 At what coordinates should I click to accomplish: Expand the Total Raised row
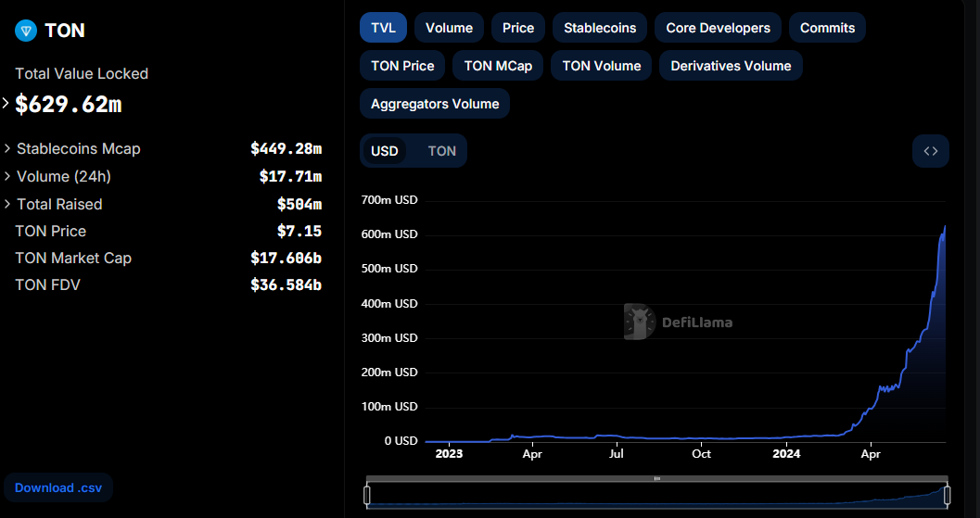pos(7,204)
